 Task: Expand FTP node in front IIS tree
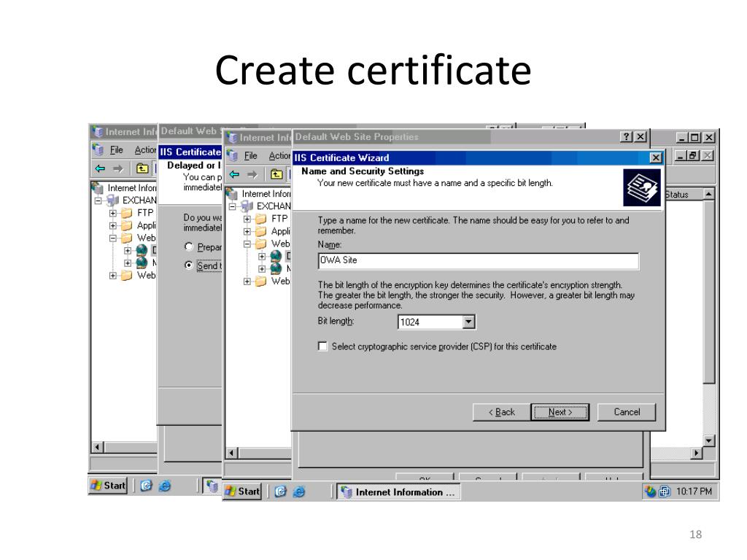pos(247,219)
